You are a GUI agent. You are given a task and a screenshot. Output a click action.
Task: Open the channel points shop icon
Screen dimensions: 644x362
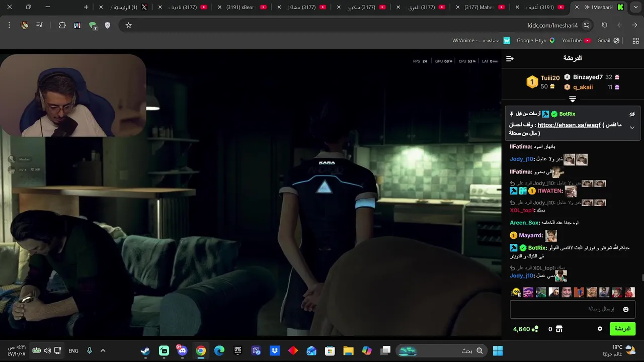[x=559, y=329]
